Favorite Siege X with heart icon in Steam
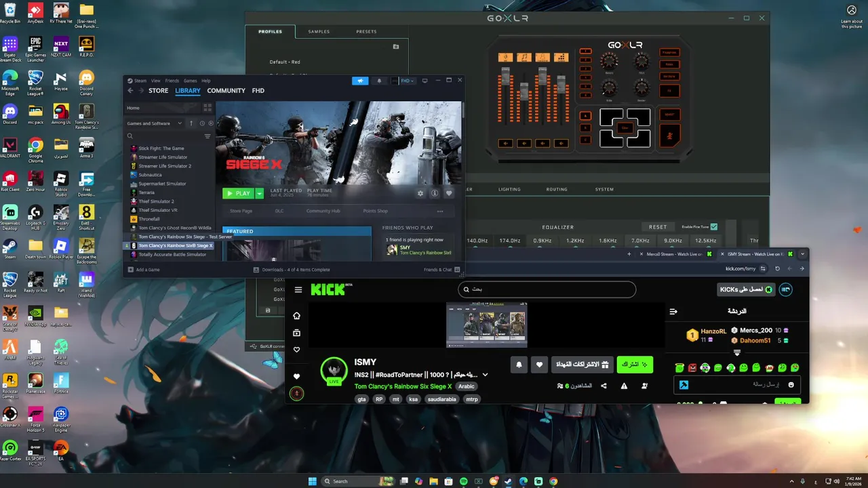This screenshot has height=488, width=868. click(449, 193)
